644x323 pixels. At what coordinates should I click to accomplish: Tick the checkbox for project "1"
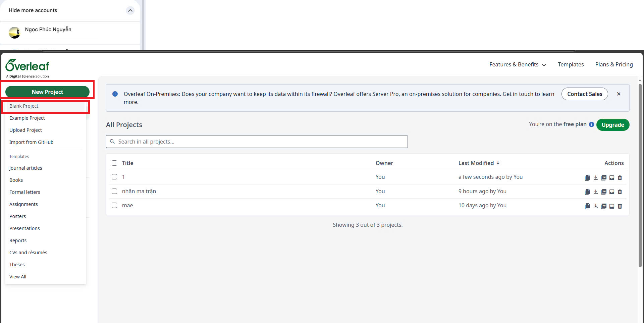pos(114,177)
